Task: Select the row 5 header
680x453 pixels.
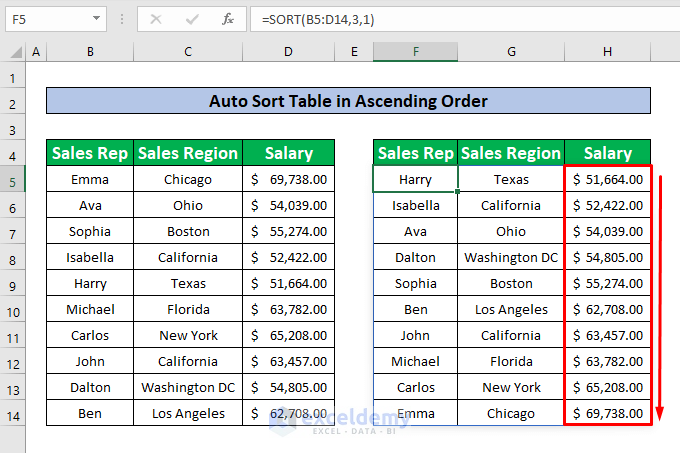Action: 12,179
